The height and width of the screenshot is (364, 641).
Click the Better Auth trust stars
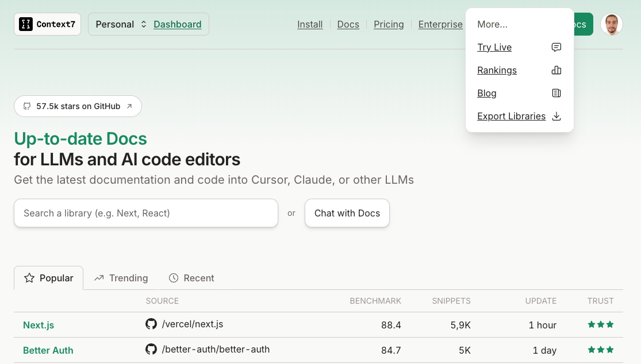tap(601, 350)
